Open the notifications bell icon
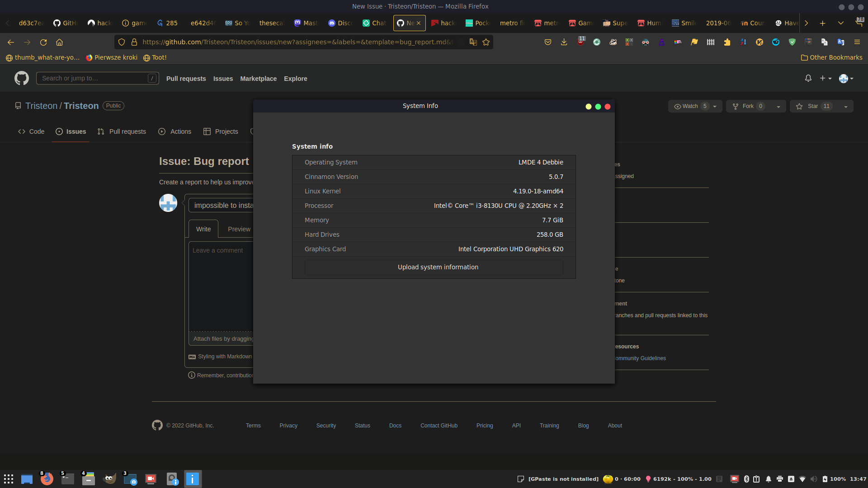Image resolution: width=868 pixels, height=488 pixels. [808, 78]
